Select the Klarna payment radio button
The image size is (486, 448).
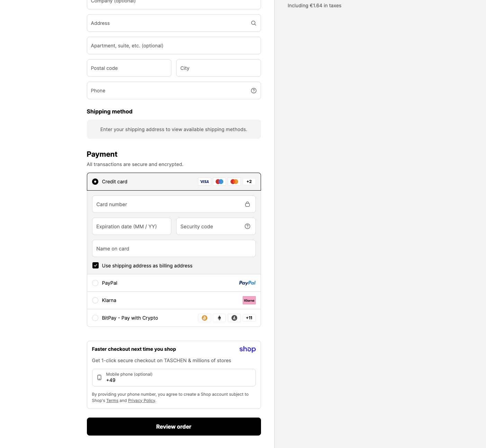[x=95, y=300]
